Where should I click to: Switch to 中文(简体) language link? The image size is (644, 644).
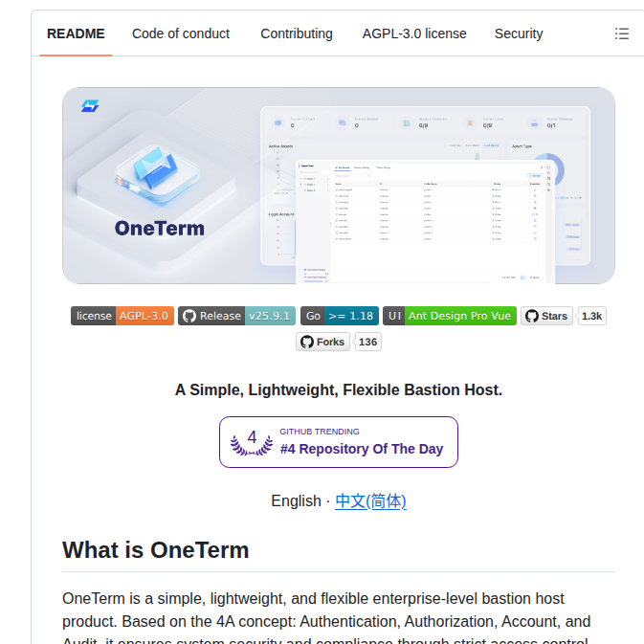[370, 501]
